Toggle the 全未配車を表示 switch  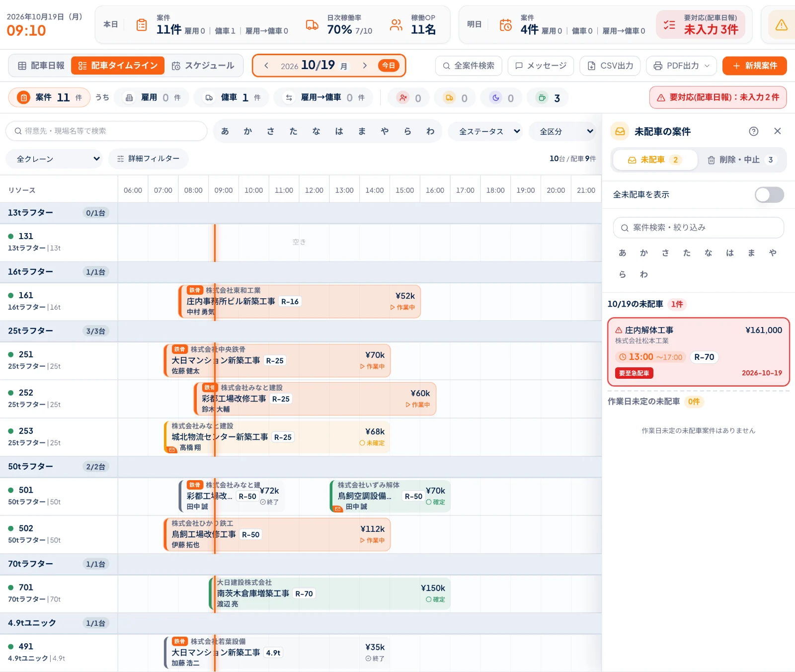click(769, 195)
